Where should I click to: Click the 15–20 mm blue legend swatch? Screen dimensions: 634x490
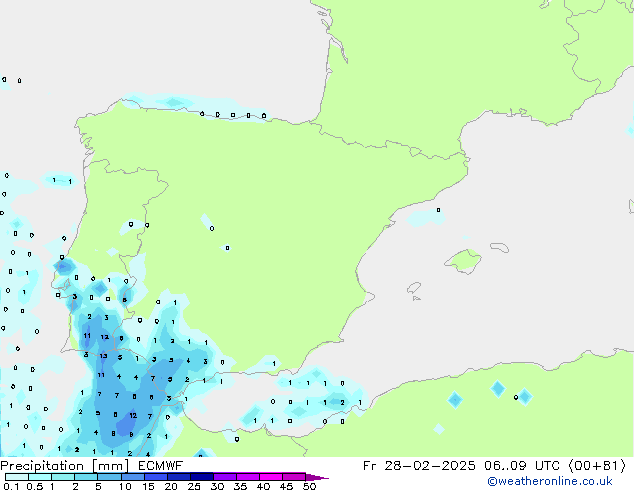coord(155,477)
